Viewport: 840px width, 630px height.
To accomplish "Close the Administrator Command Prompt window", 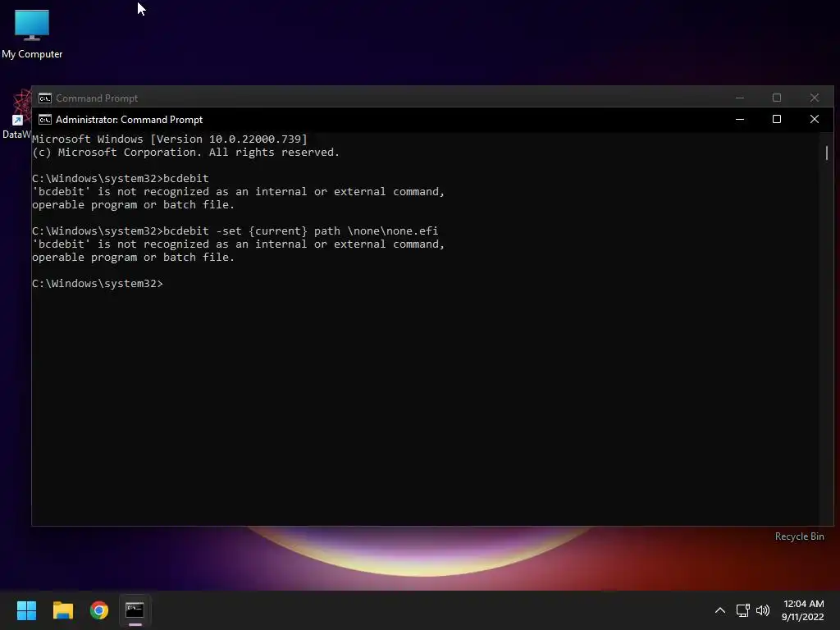I will coord(815,119).
